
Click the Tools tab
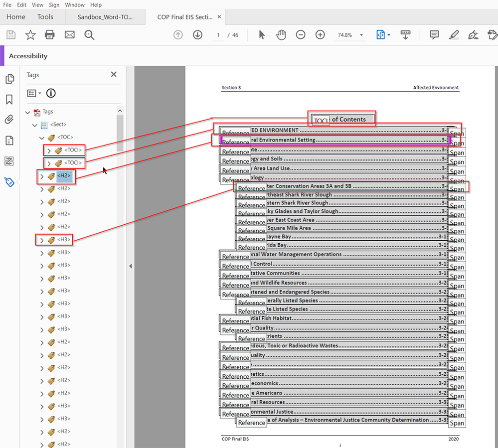click(x=45, y=17)
